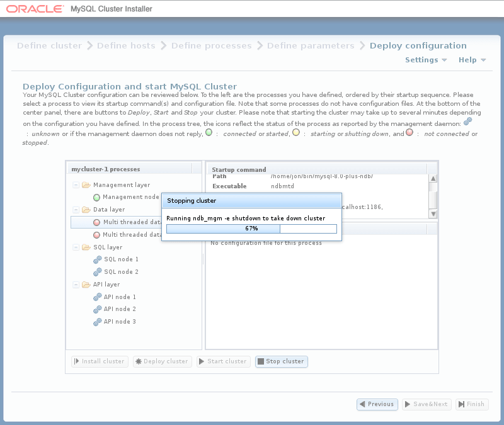Image resolution: width=504 pixels, height=425 pixels.
Task: Select the Deploy configuration step
Action: (418, 45)
